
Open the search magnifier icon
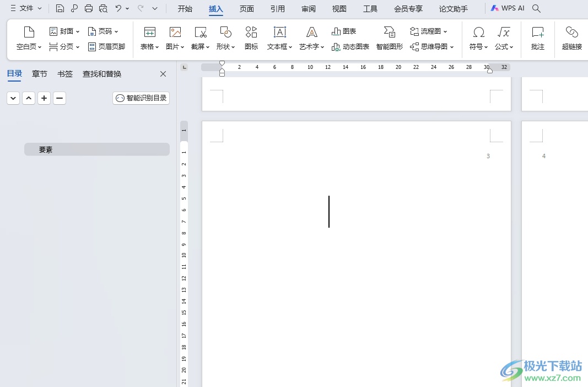(x=536, y=8)
